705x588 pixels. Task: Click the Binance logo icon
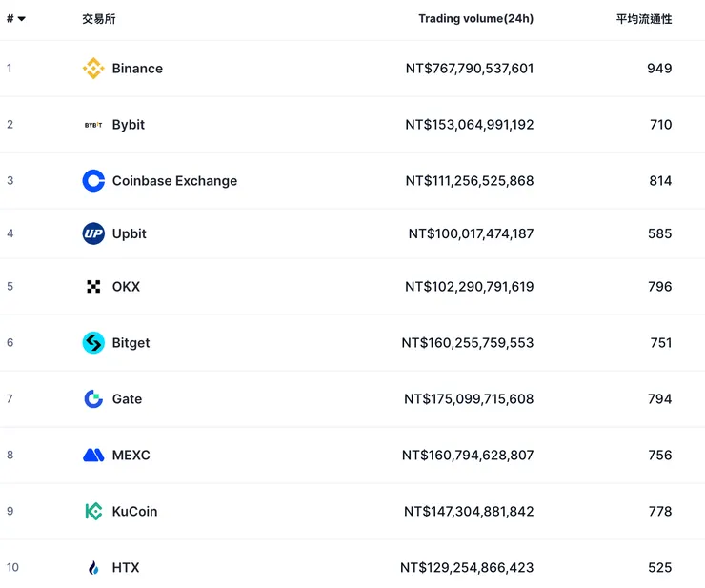click(92, 69)
